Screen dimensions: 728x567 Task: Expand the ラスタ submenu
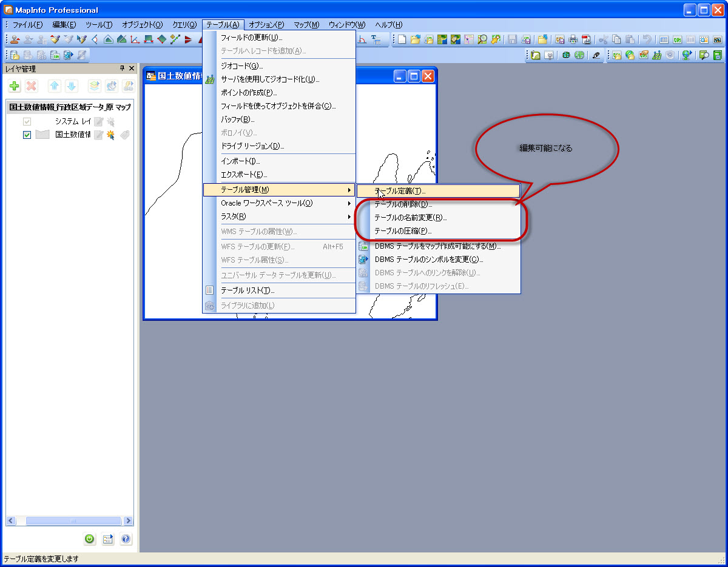point(279,216)
